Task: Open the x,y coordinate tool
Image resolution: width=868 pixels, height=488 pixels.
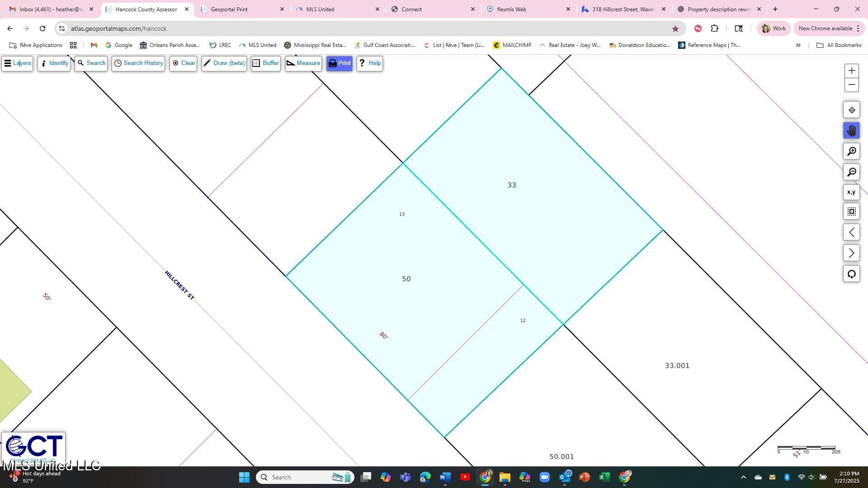Action: tap(851, 192)
